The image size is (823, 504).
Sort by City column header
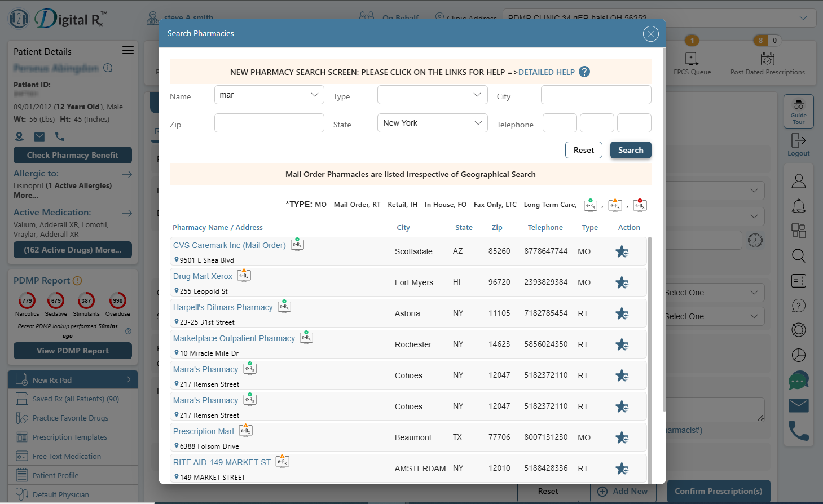[x=403, y=227]
